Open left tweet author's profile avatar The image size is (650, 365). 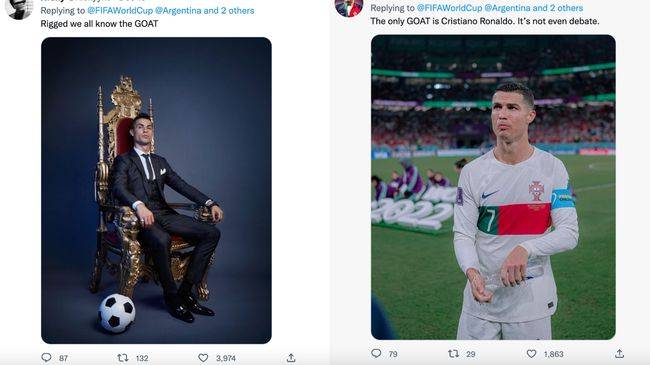click(x=19, y=8)
